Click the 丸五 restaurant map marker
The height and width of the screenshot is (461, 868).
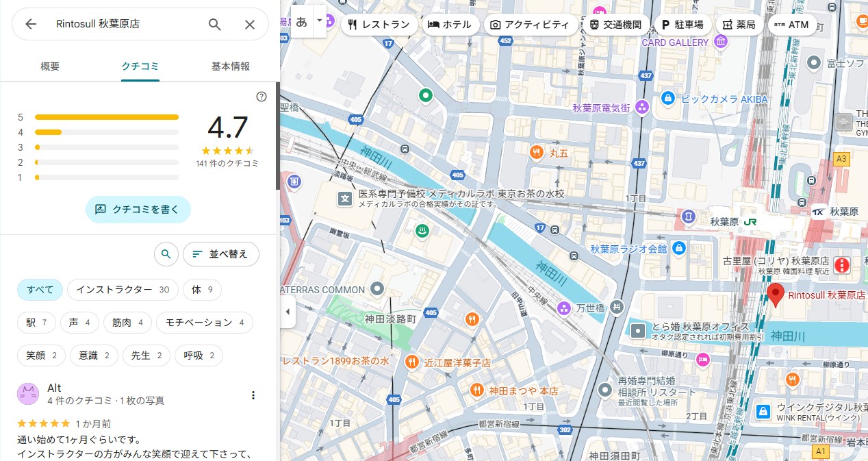[x=537, y=153]
